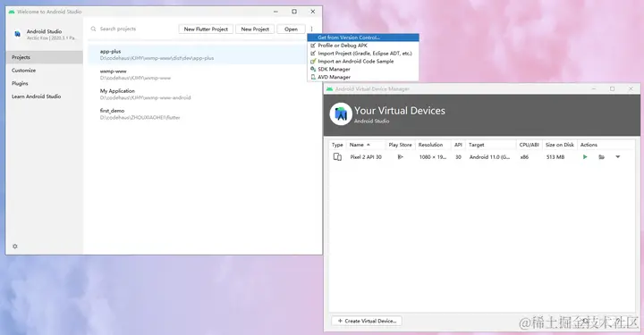Choose Import Project (Gradle, Eclipse ADT, etc.)
Image resolution: width=644 pixels, height=335 pixels.
tap(363, 54)
